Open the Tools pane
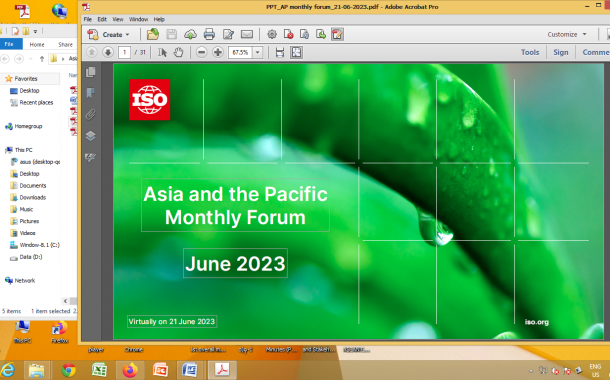The image size is (610, 380). tap(530, 52)
